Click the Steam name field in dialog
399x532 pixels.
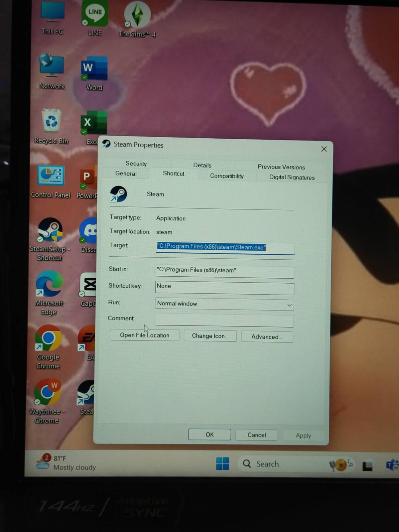tap(155, 194)
